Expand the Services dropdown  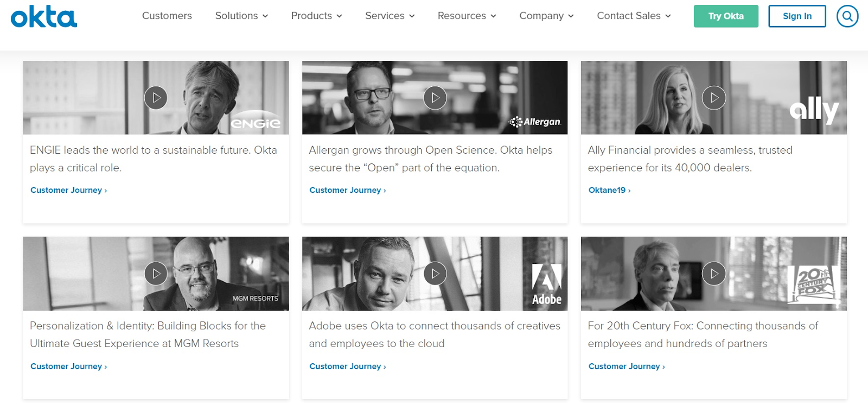click(390, 16)
